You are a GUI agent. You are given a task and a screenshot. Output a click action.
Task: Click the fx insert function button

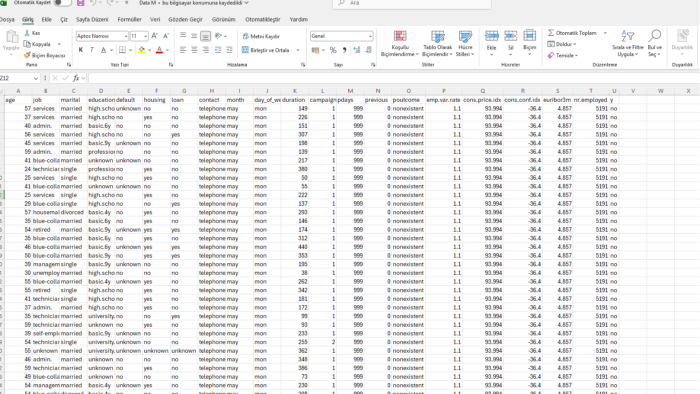(76, 78)
